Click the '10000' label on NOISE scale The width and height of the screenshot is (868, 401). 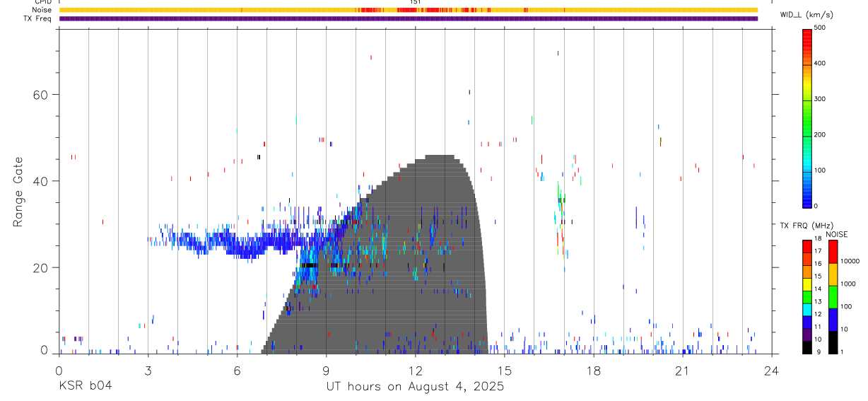pyautogui.click(x=850, y=261)
